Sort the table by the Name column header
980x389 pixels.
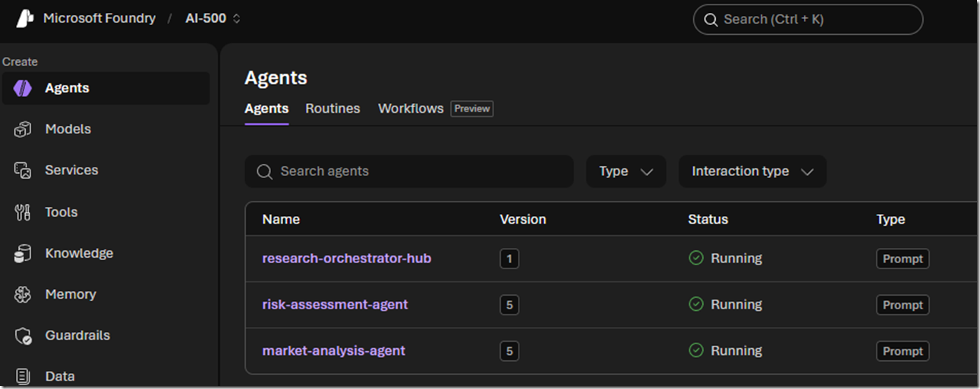pyautogui.click(x=281, y=219)
